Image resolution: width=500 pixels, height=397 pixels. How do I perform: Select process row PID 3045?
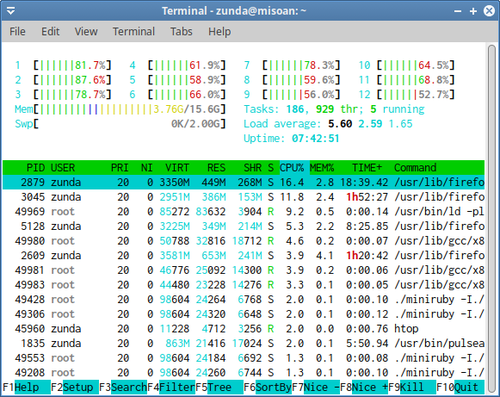pyautogui.click(x=243, y=197)
